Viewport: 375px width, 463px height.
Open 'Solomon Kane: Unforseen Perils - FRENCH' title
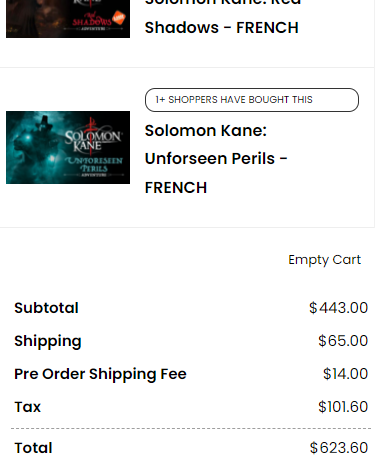click(216, 159)
